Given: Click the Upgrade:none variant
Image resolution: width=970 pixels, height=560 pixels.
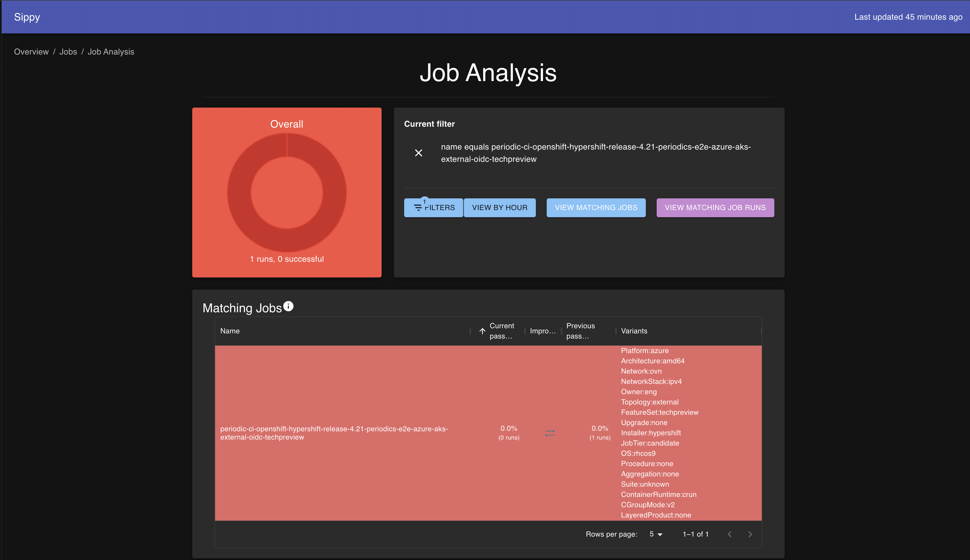Looking at the screenshot, I should point(644,423).
